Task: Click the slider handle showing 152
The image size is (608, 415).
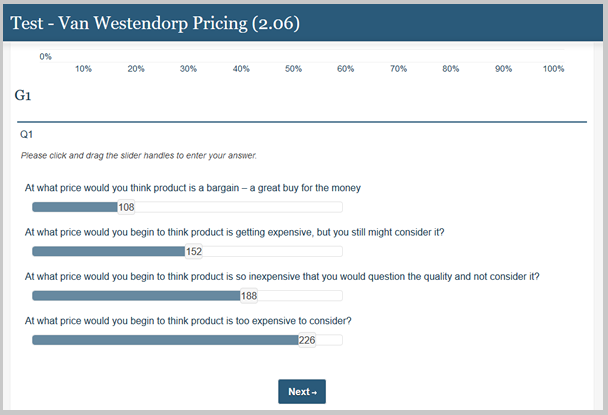Action: 194,252
